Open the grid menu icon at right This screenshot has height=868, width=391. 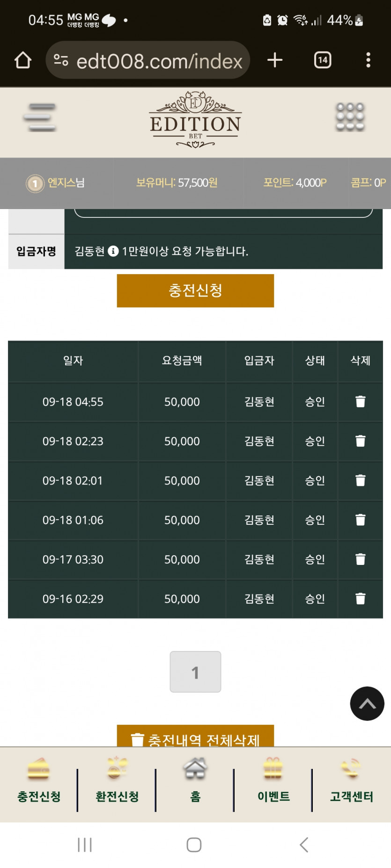tap(350, 117)
